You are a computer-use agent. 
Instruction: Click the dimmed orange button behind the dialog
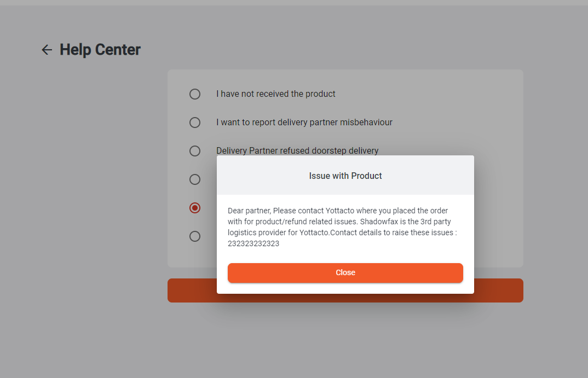tap(498, 290)
